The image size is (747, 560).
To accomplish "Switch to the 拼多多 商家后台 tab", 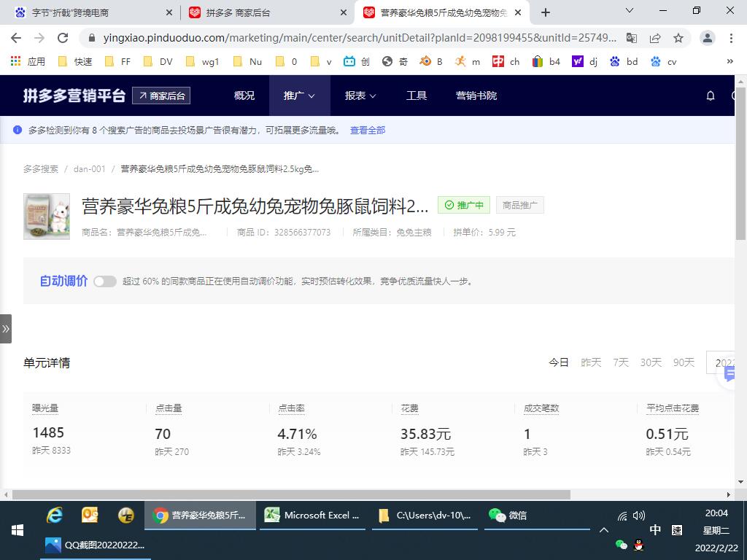I will (267, 13).
